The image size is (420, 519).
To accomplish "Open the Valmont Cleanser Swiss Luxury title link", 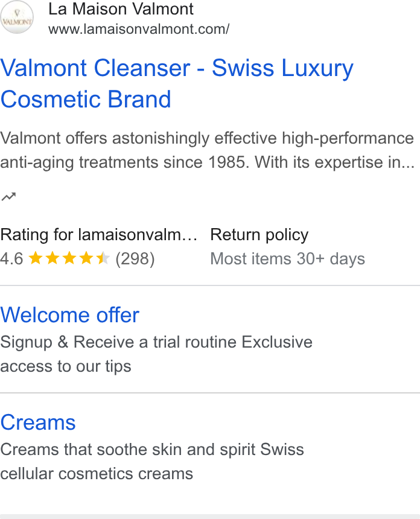I will 177,83.
